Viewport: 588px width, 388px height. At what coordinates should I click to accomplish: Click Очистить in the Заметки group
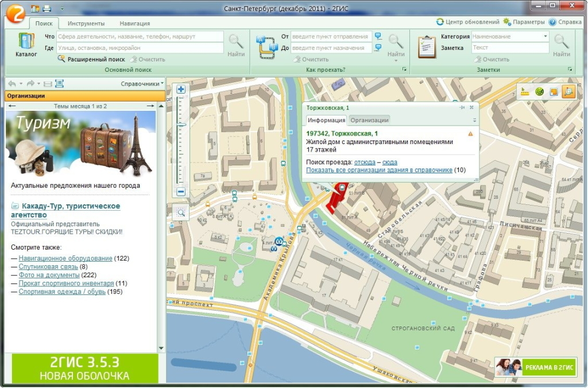[492, 59]
